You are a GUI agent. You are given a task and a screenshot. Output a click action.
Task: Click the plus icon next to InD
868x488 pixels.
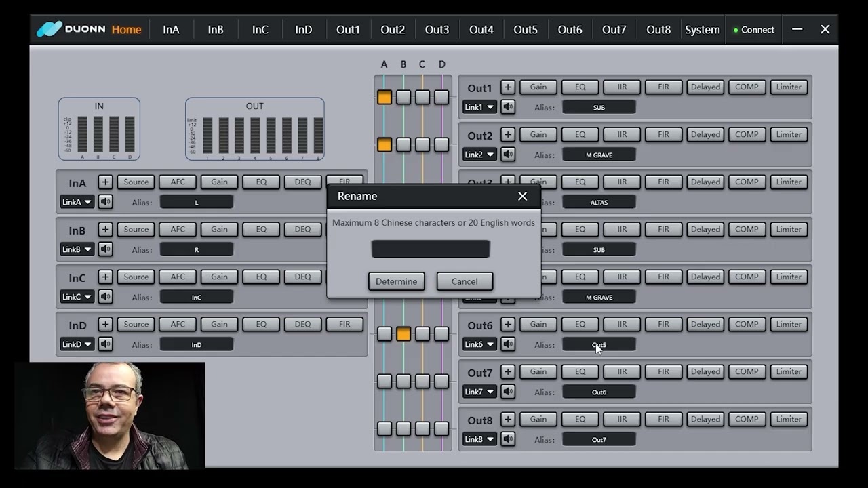[105, 324]
